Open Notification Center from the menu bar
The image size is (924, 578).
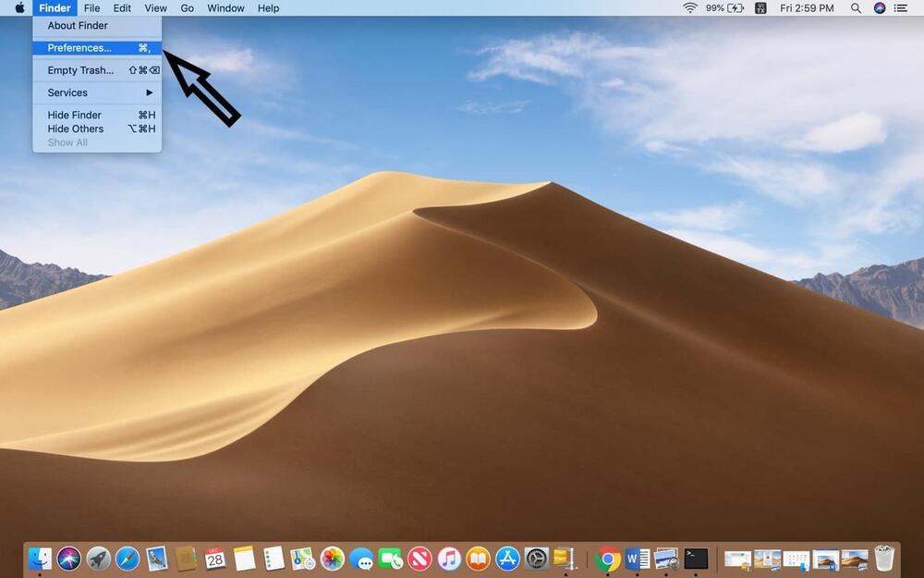pos(901,8)
